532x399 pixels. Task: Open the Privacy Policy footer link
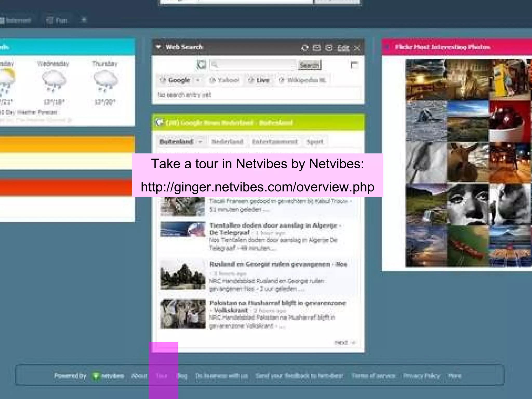click(422, 376)
